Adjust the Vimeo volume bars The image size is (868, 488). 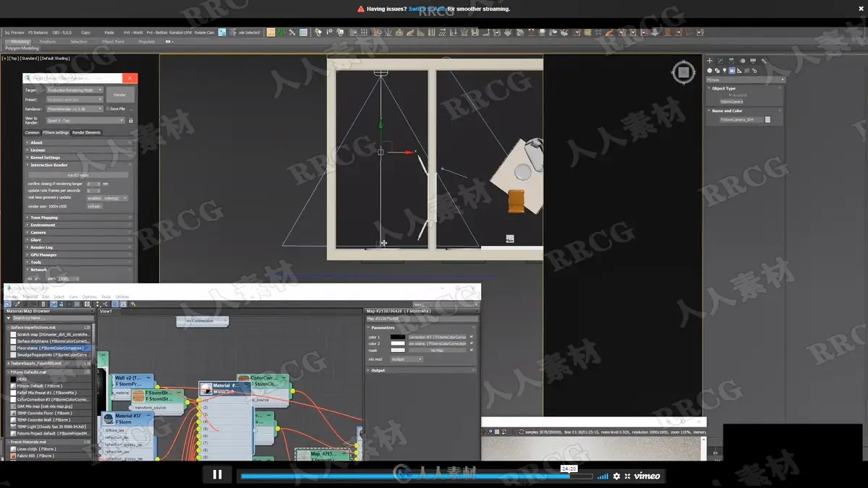[x=603, y=476]
